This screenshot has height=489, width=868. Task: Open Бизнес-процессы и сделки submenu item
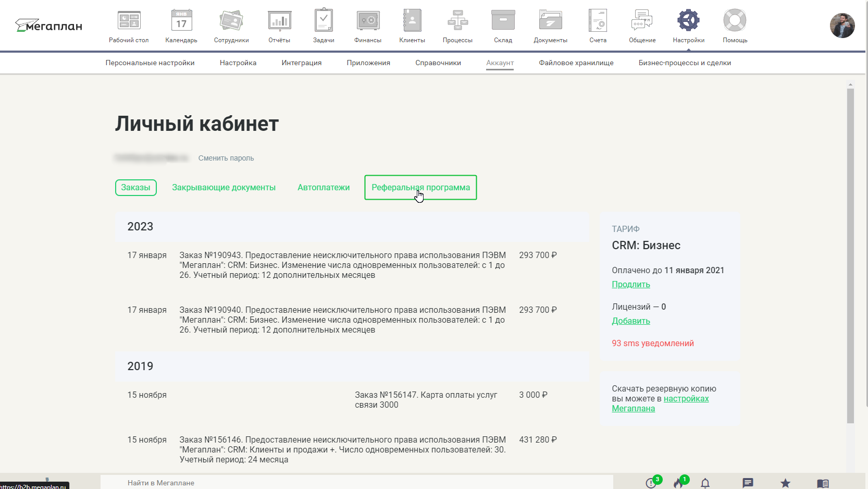point(685,63)
